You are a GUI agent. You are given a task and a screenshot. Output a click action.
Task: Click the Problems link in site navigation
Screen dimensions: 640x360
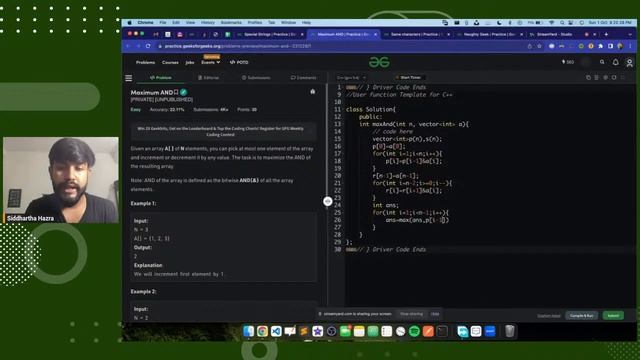click(145, 62)
